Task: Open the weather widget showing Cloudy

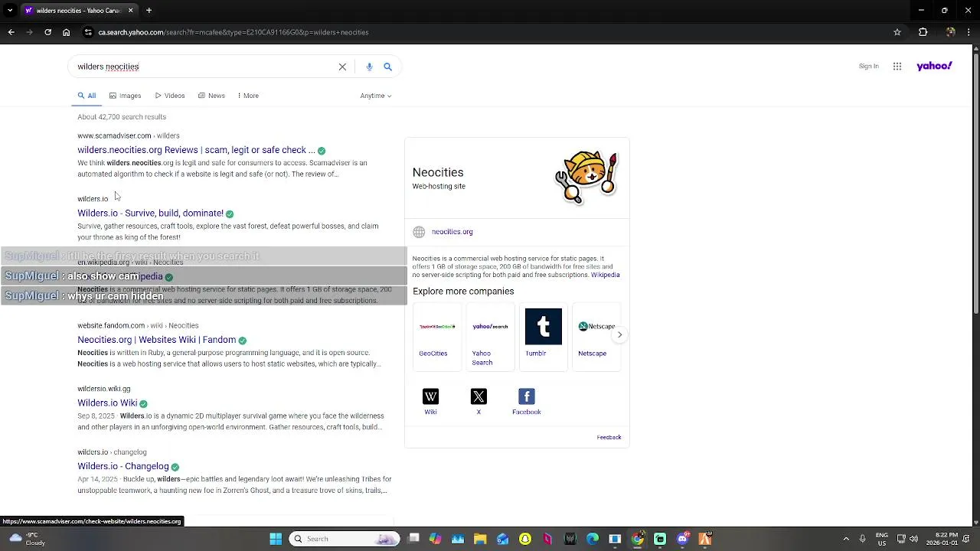Action: point(28,539)
